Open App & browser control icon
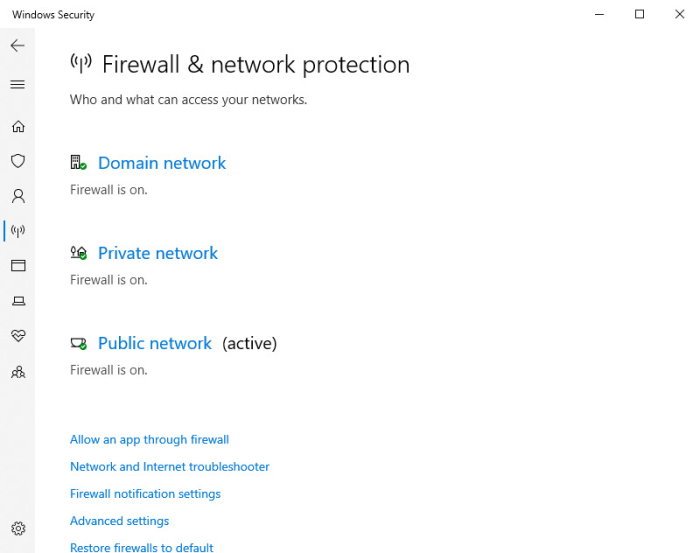Viewport: 700px width, 553px height. pyautogui.click(x=18, y=266)
